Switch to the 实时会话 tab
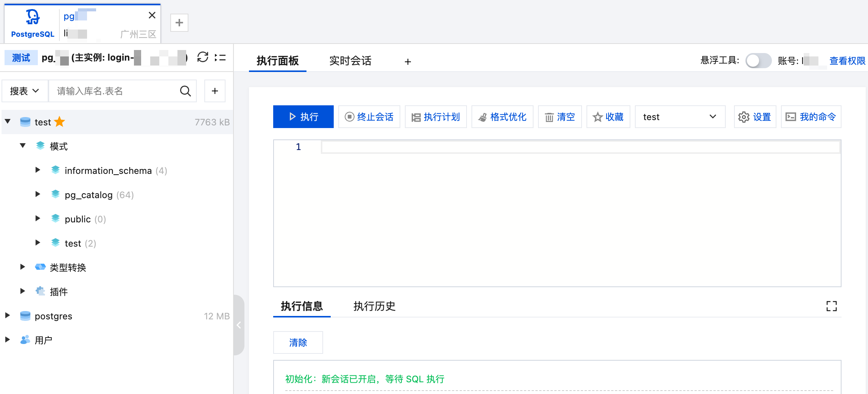The height and width of the screenshot is (394, 868). pos(350,61)
